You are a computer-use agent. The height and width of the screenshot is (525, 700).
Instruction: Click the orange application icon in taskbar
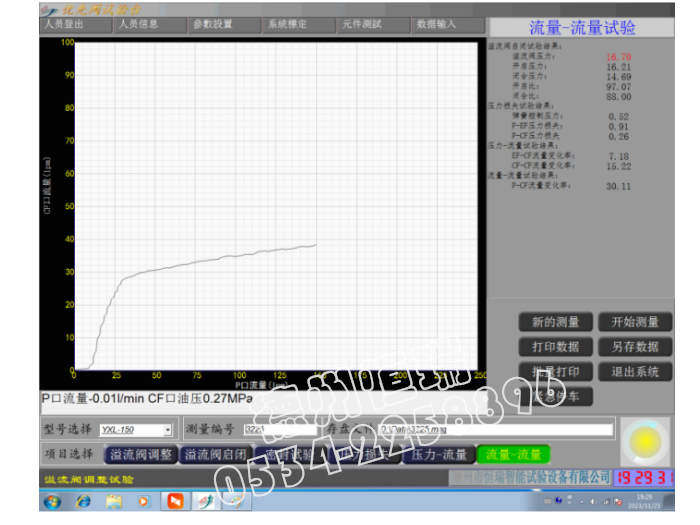175,500
